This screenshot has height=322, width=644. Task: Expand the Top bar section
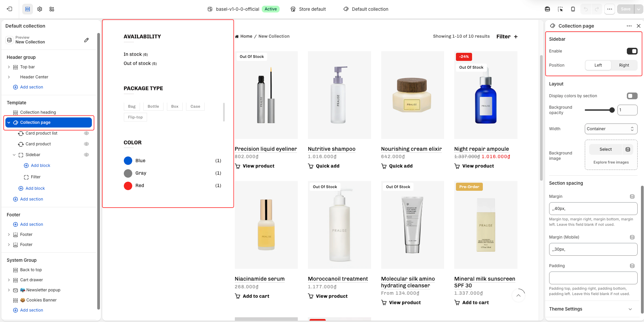[x=9, y=67]
